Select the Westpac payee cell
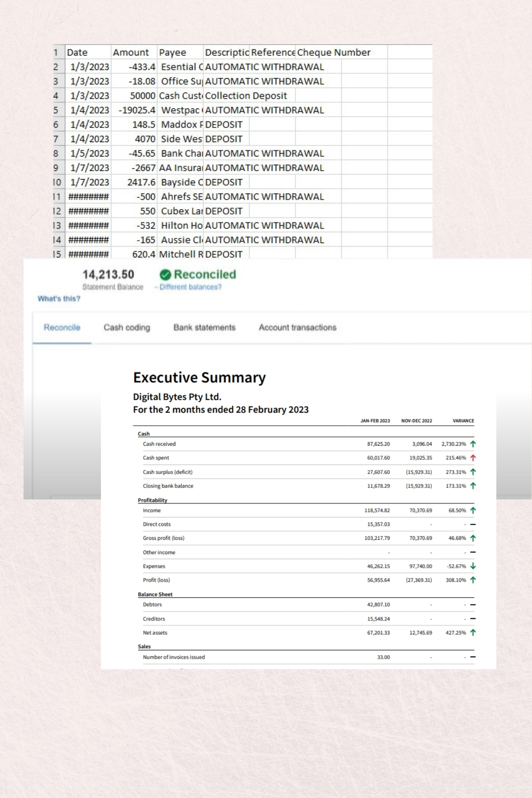Screen dimensions: 532x798 coord(180,110)
